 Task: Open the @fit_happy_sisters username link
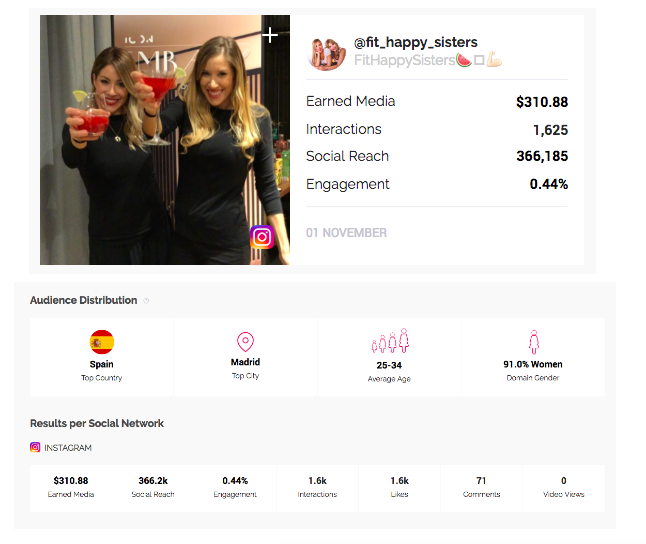415,42
